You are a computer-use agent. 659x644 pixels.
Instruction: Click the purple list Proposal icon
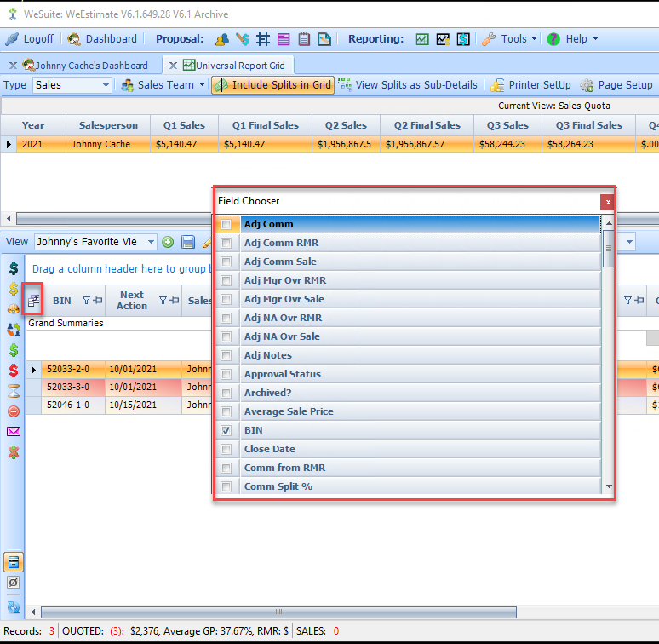[284, 39]
